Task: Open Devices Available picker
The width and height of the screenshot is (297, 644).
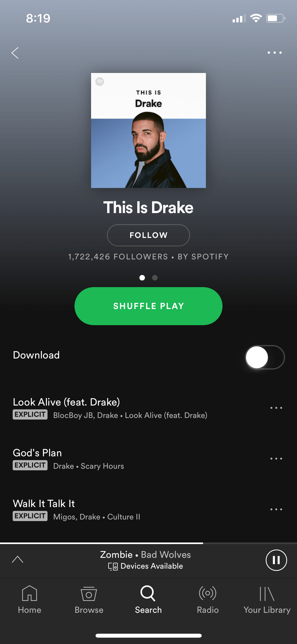Action: click(145, 566)
